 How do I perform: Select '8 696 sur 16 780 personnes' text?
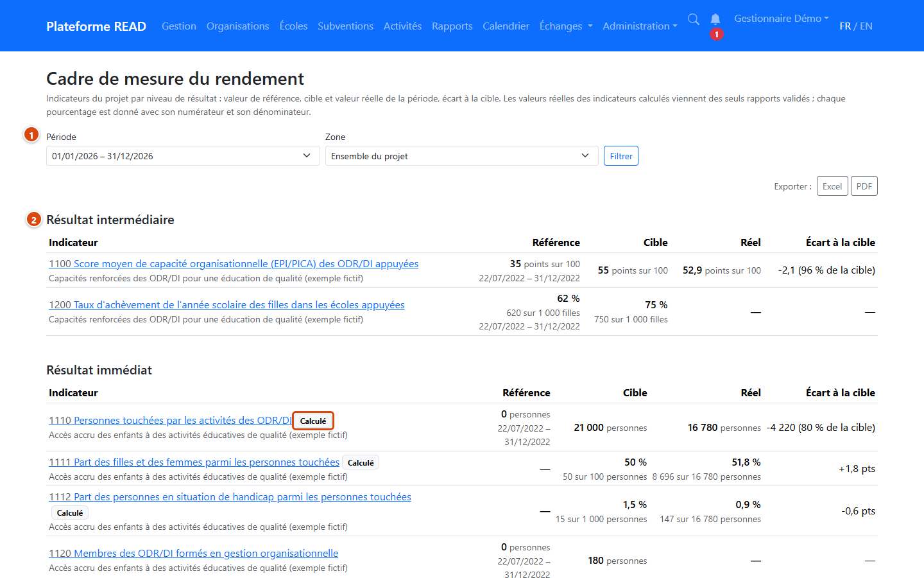tap(706, 477)
